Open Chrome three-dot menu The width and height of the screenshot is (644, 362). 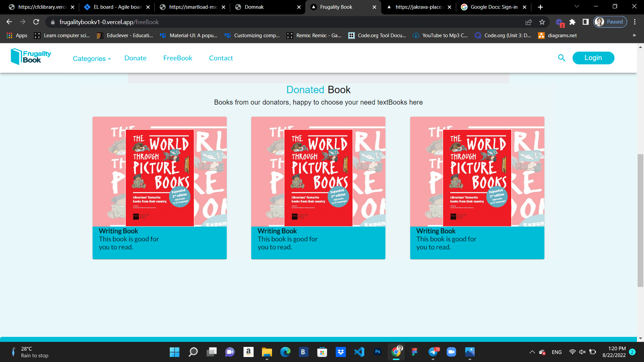coord(635,22)
